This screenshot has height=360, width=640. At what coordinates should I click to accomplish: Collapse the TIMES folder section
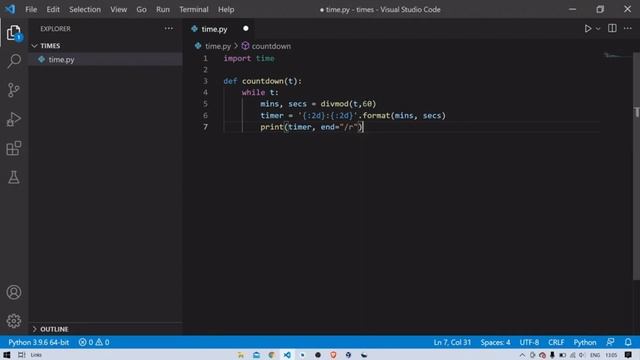tap(35, 46)
